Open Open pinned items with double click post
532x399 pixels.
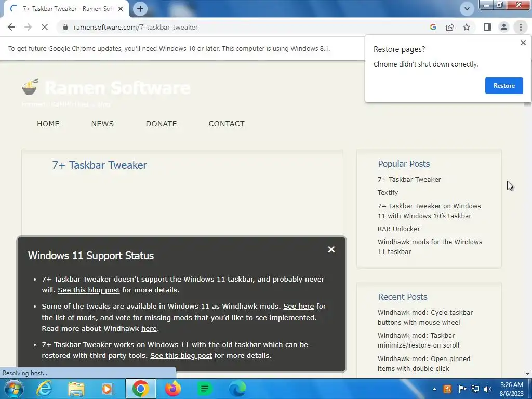[424, 363]
